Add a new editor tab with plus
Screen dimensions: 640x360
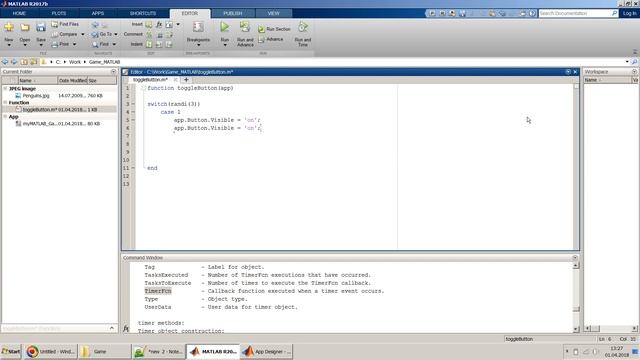(x=186, y=80)
